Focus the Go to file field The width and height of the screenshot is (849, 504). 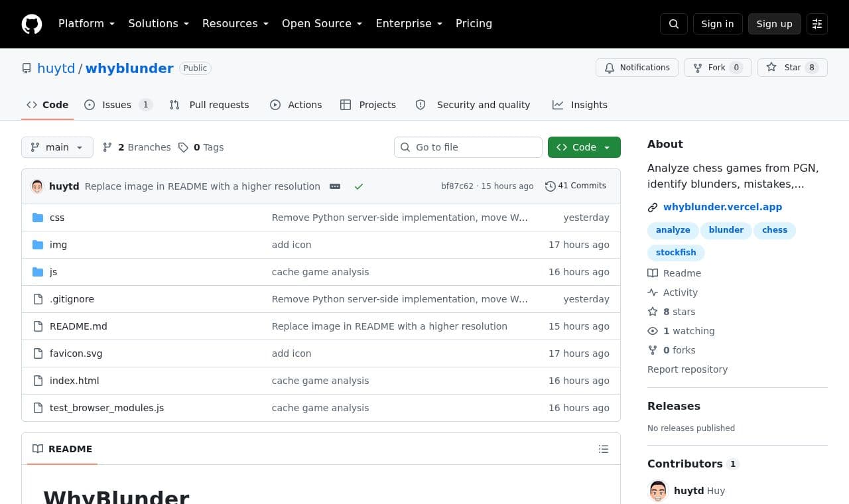468,147
